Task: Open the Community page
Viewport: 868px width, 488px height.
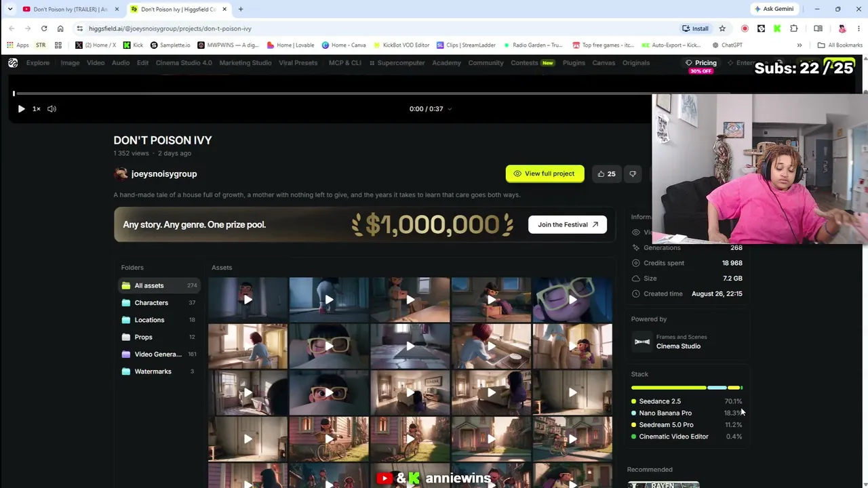Action: [486, 62]
